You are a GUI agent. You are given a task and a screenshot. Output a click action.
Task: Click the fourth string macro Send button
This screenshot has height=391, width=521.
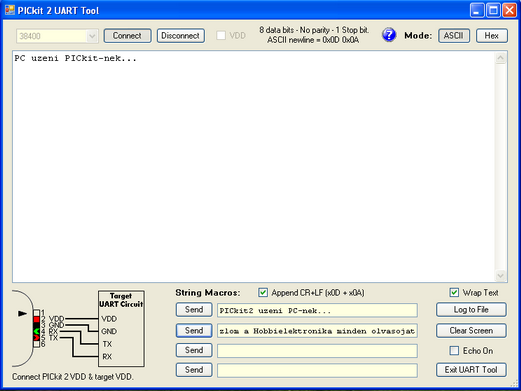tap(194, 370)
